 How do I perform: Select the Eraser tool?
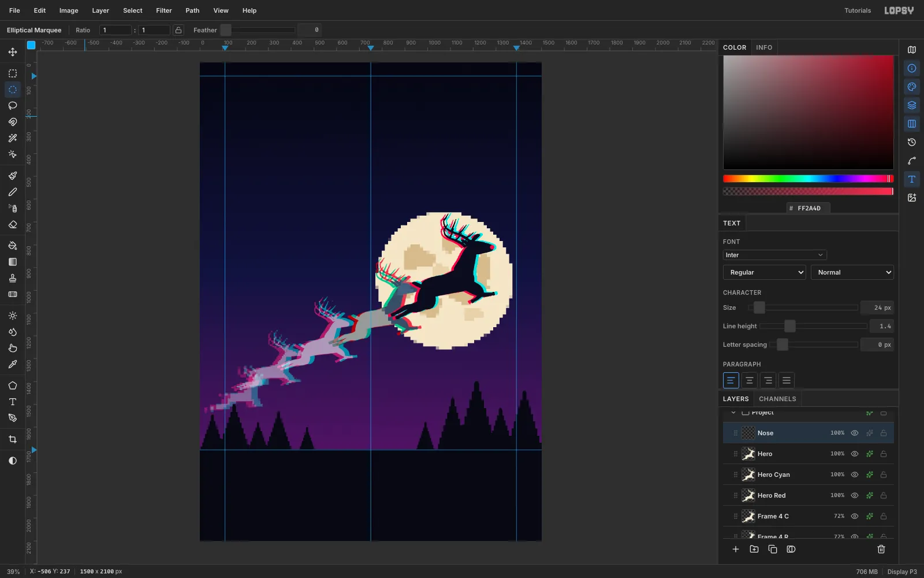tap(13, 224)
